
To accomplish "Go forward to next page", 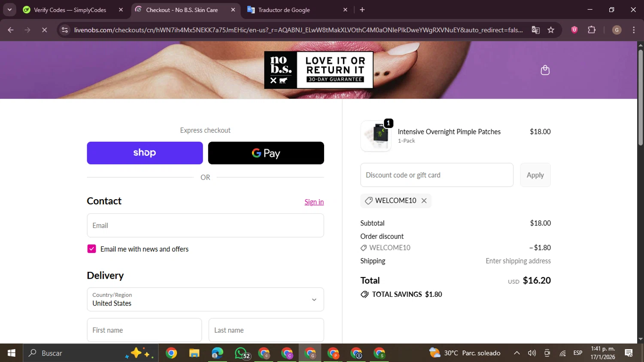I will (x=27, y=30).
